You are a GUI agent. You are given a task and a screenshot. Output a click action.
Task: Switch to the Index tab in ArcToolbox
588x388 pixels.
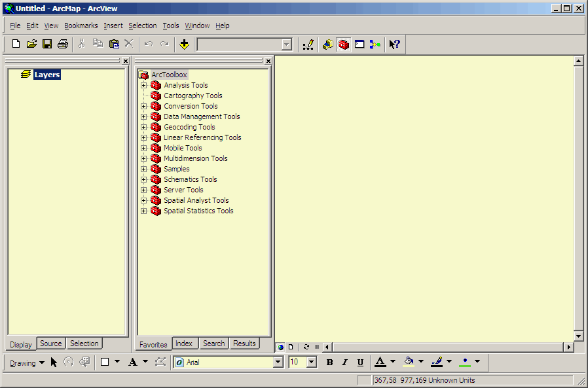coord(184,344)
